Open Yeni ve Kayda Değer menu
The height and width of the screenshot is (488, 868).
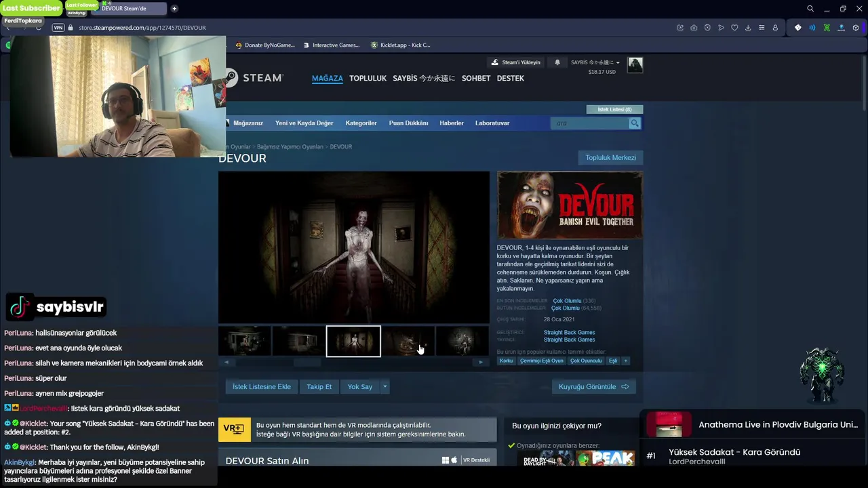[304, 123]
